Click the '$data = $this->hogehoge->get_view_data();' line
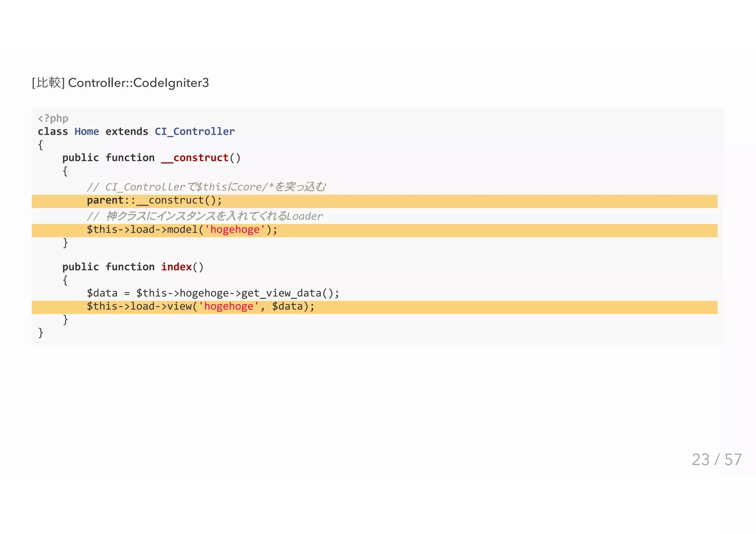The width and height of the screenshot is (756, 534). [x=213, y=293]
